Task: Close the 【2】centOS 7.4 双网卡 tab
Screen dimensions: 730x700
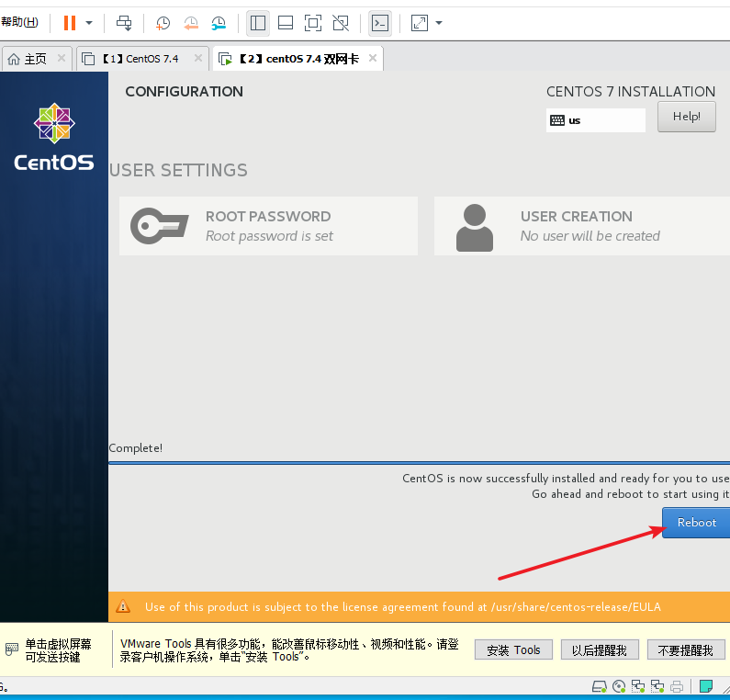Action: (x=373, y=58)
